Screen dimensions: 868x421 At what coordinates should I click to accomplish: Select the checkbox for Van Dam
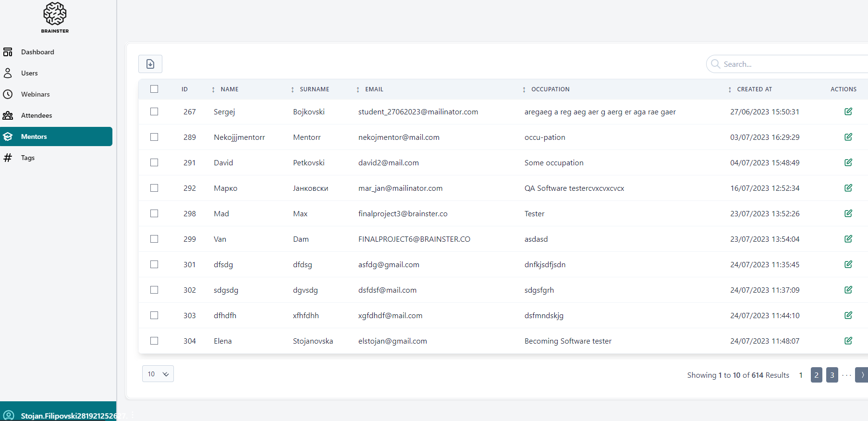click(x=154, y=239)
